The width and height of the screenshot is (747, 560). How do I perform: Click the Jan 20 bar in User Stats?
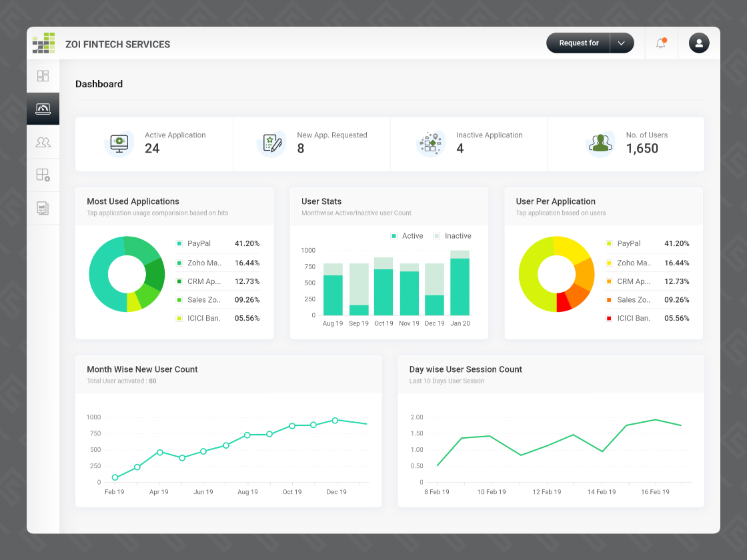[460, 283]
